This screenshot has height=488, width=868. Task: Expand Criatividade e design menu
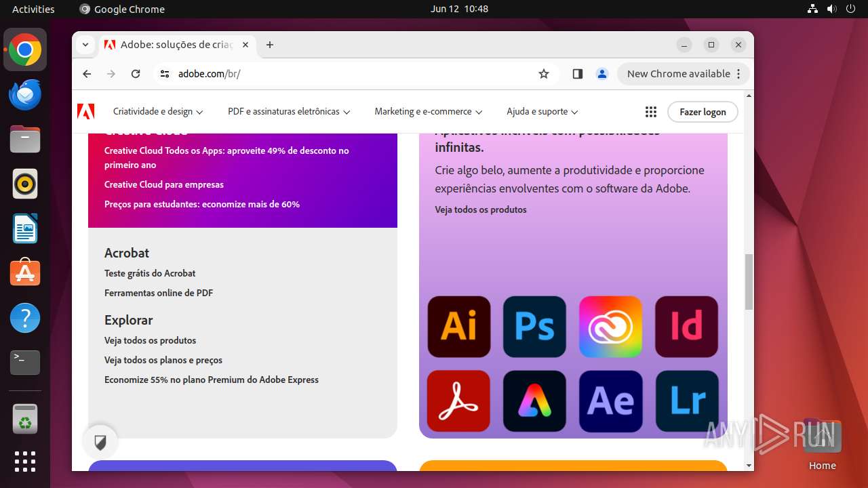point(158,112)
